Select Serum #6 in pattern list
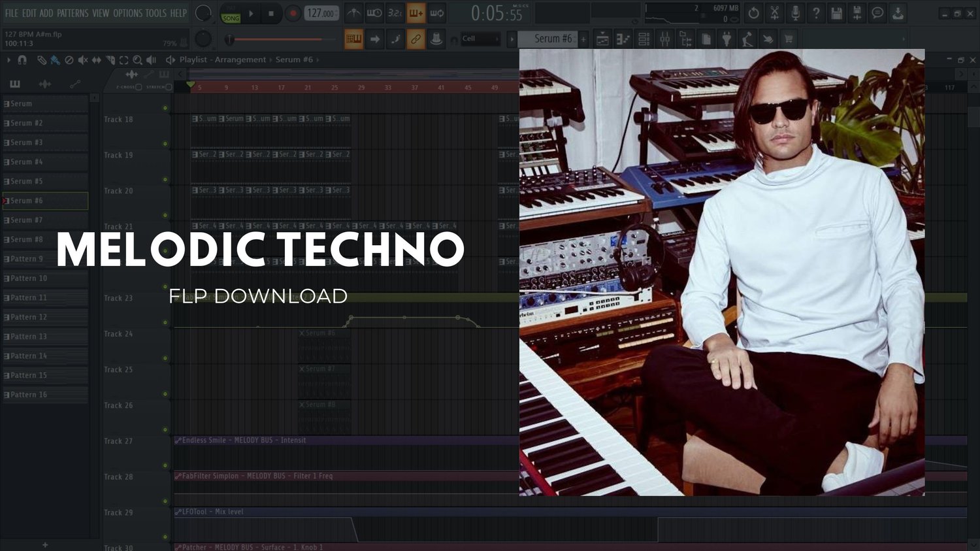This screenshot has width=980, height=551. [45, 201]
